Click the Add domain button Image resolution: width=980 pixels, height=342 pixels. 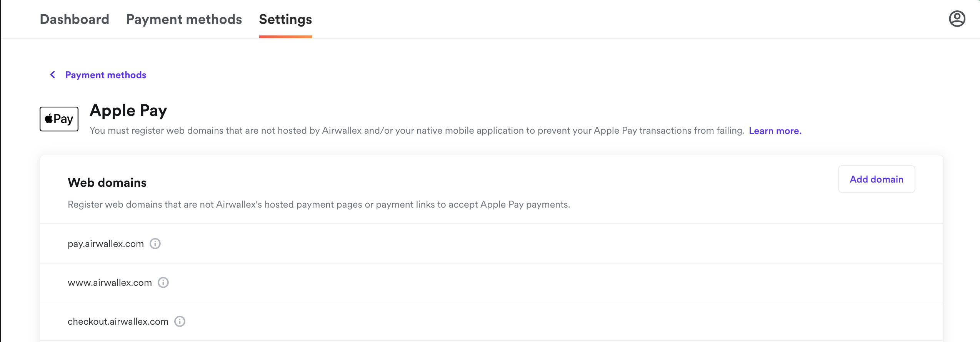pyautogui.click(x=877, y=179)
